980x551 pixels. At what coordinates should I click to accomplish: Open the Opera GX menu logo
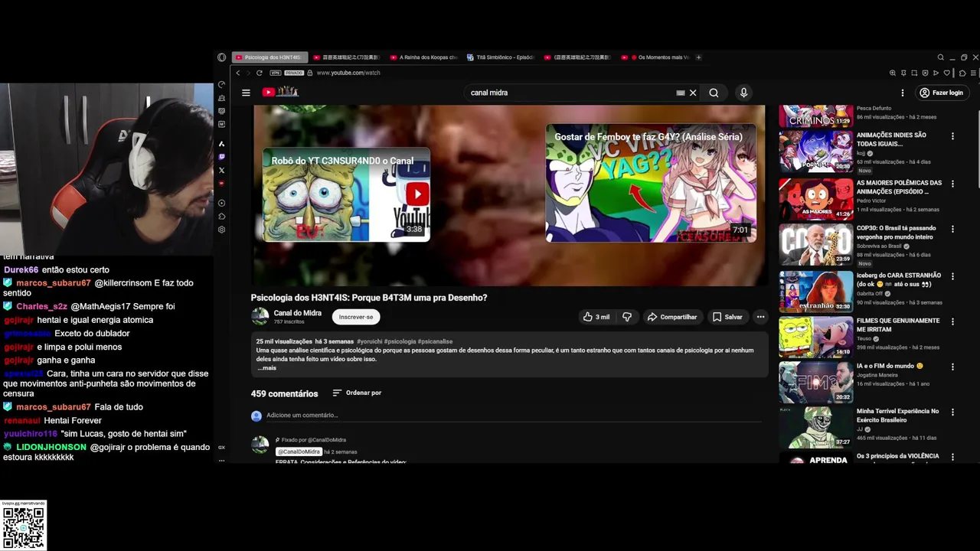pyautogui.click(x=222, y=57)
